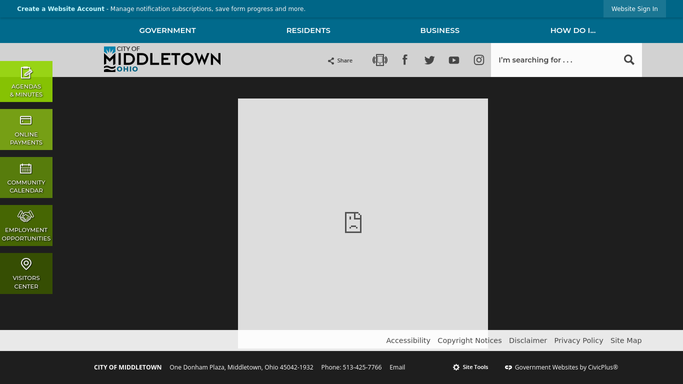Click the City of Middletown logo

point(162,59)
